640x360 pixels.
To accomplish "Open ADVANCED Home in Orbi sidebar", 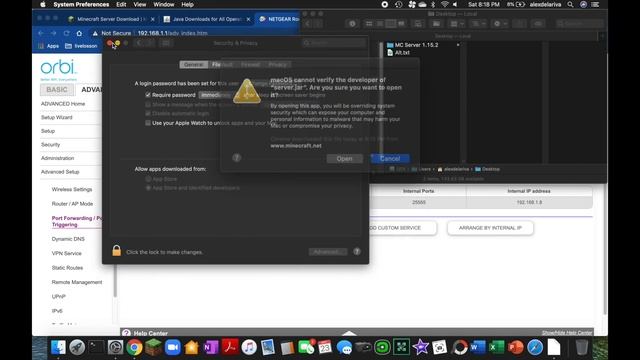I will (x=63, y=104).
